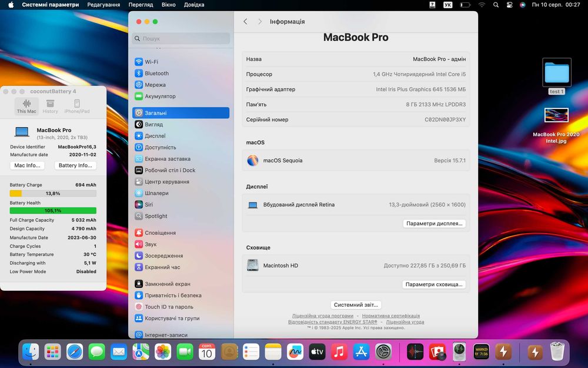The image size is (588, 368).
Task: Open Bluetooth settings in sidebar
Action: point(181,73)
